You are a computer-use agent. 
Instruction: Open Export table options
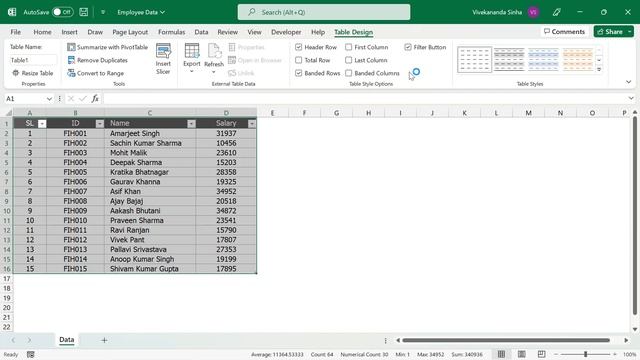click(x=191, y=59)
